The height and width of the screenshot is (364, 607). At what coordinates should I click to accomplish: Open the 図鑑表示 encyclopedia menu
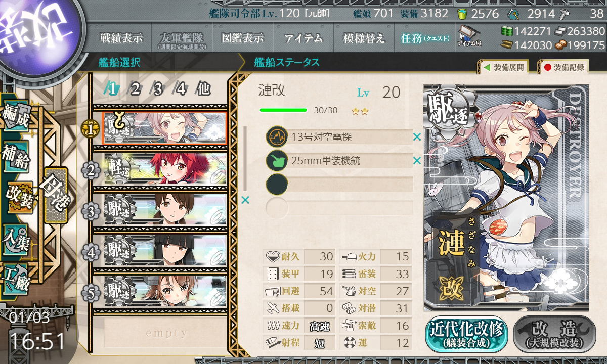coord(243,38)
